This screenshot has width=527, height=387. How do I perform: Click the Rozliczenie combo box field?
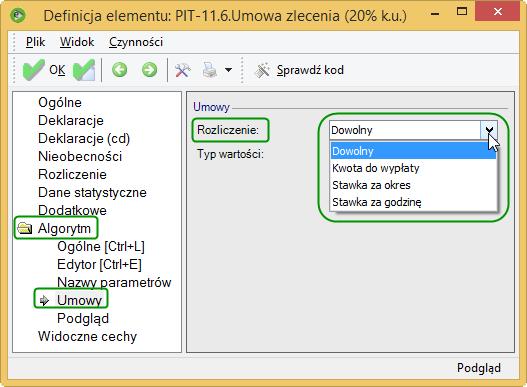pos(405,130)
